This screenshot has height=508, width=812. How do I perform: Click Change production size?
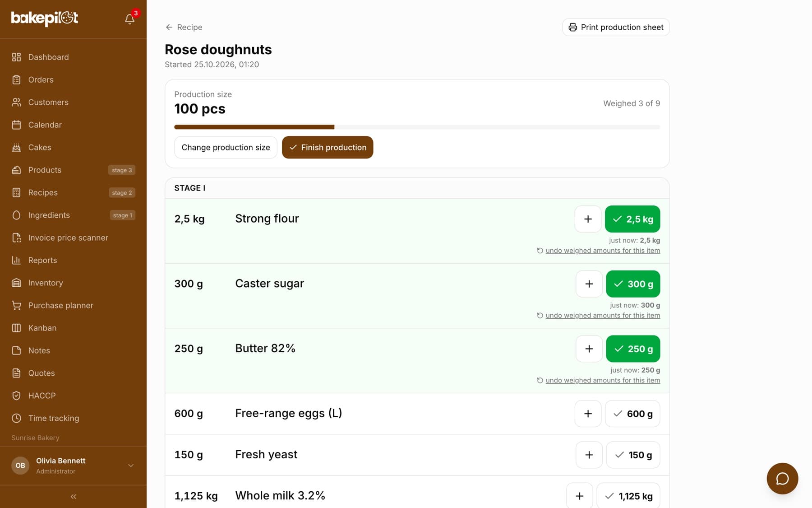tap(226, 147)
